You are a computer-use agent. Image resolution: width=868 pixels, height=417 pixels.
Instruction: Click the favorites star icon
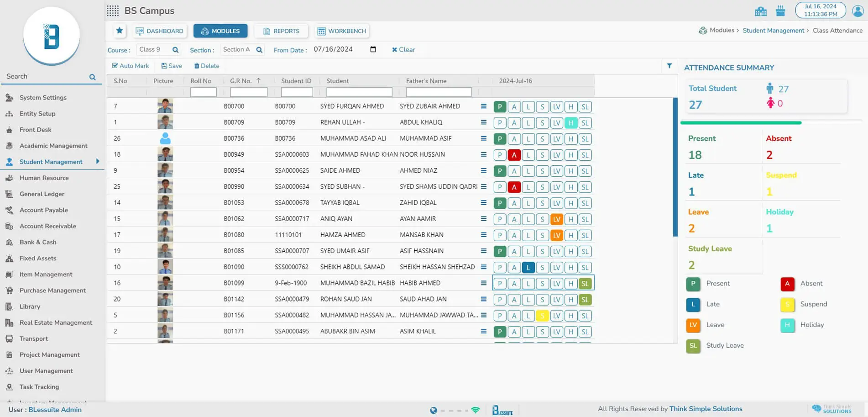(x=120, y=31)
